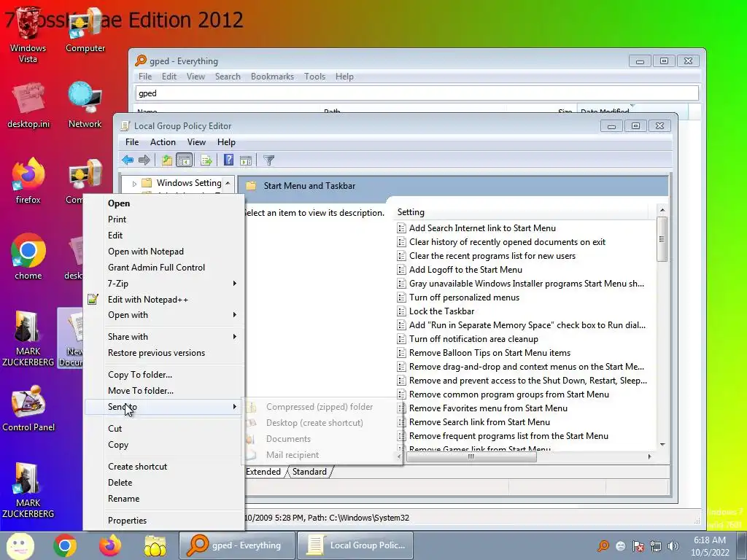Launch Firefox from the taskbar
The width and height of the screenshot is (747, 560).
tap(110, 545)
